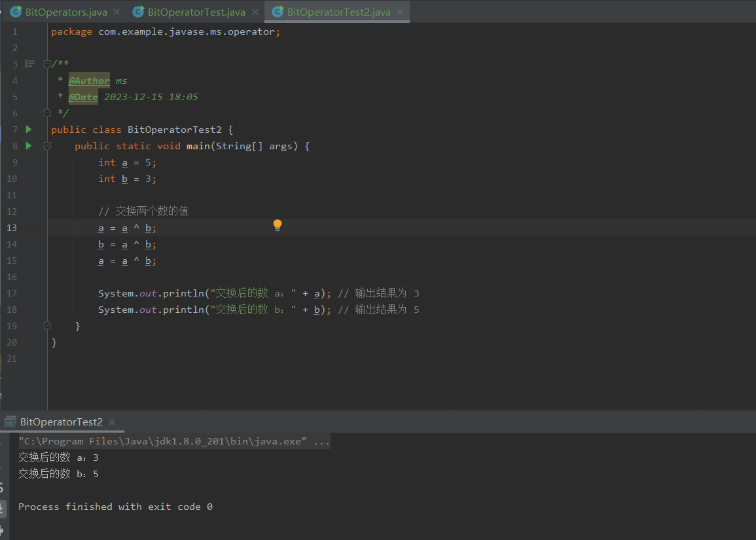Run main method from line 8 gutter
The height and width of the screenshot is (540, 756).
(29, 145)
